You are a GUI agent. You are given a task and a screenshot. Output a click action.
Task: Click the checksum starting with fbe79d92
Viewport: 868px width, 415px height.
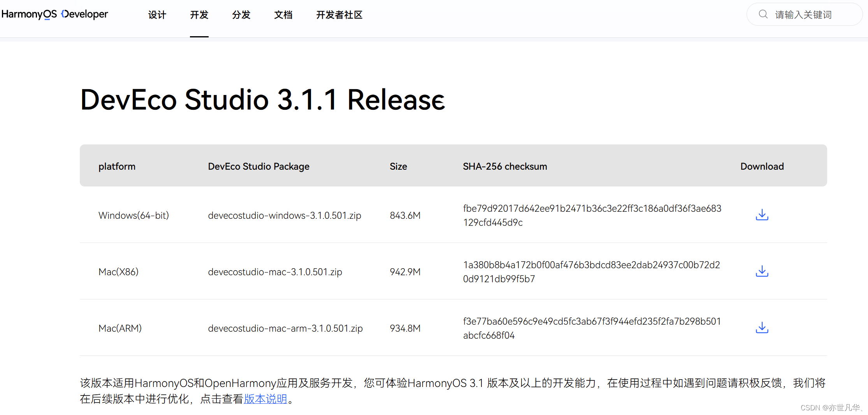pos(592,215)
